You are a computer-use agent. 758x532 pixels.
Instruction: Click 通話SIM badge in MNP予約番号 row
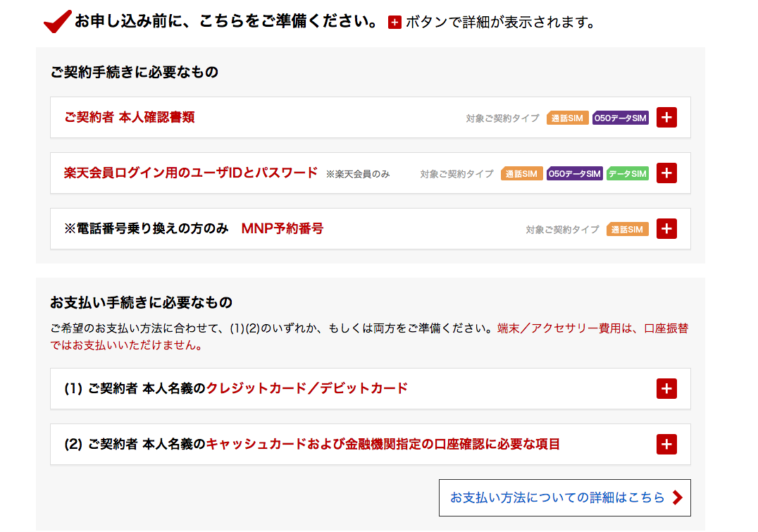coord(627,230)
